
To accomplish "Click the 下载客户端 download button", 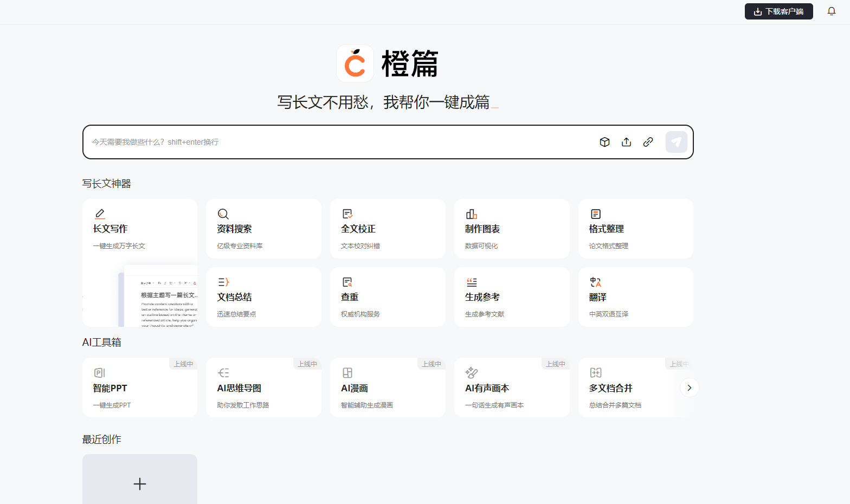I will (778, 11).
